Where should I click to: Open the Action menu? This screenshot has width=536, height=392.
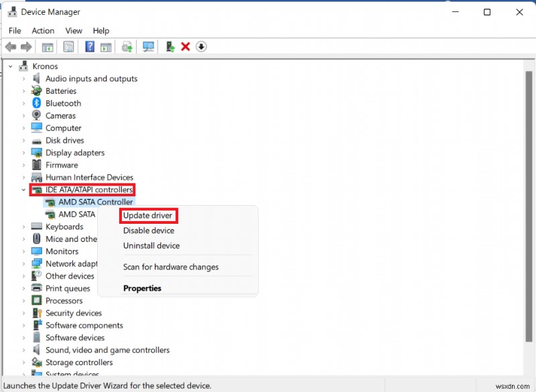[x=43, y=30]
